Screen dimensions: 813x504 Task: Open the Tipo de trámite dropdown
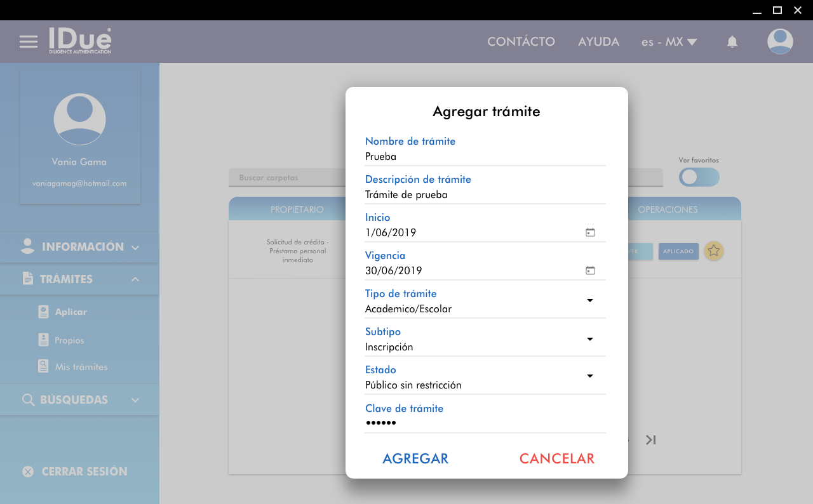click(x=590, y=300)
